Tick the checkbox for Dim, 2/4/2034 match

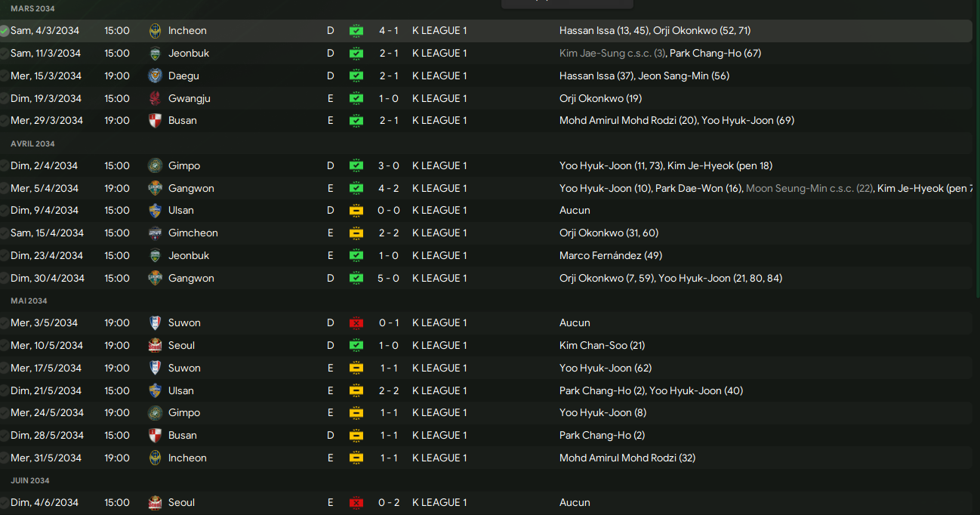pyautogui.click(x=5, y=166)
